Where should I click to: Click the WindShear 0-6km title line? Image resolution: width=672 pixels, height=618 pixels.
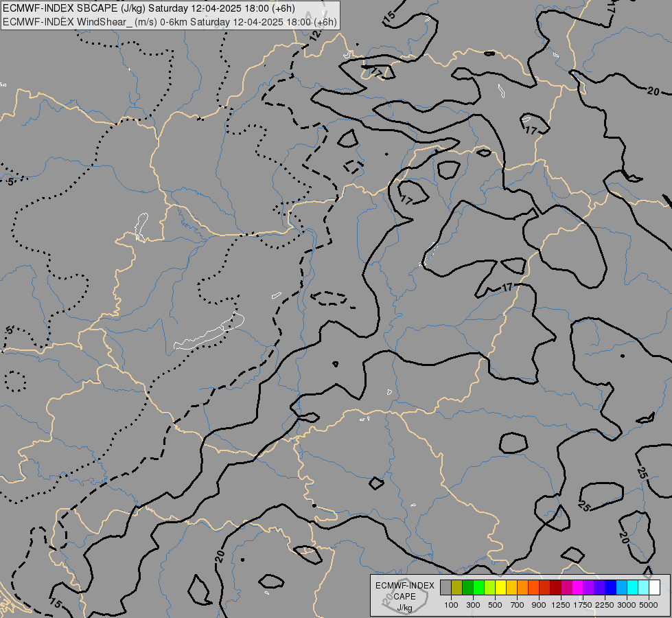click(170, 22)
